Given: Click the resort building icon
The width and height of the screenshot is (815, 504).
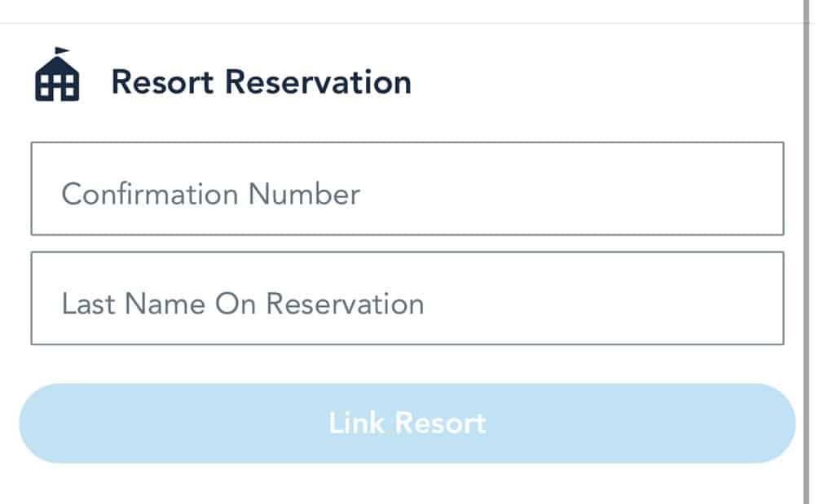Looking at the screenshot, I should pyautogui.click(x=57, y=74).
